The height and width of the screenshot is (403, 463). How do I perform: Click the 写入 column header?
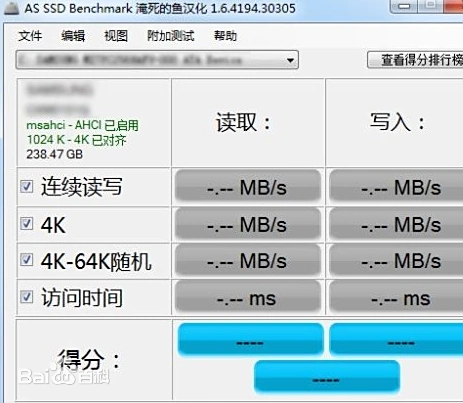(x=397, y=122)
